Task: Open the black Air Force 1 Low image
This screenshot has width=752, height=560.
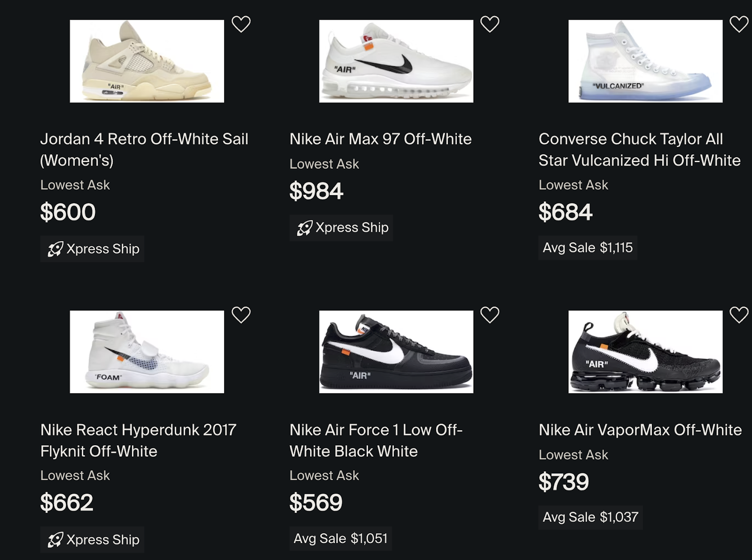Action: [x=396, y=352]
